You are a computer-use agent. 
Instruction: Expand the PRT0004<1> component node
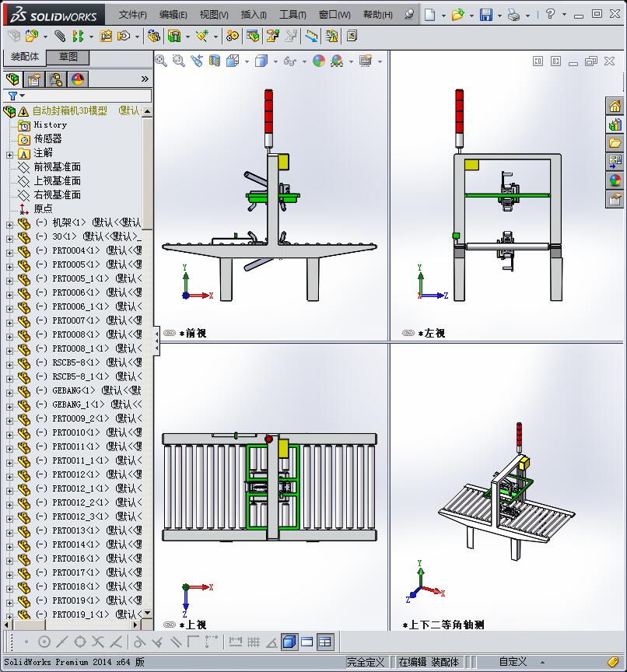[x=10, y=253]
